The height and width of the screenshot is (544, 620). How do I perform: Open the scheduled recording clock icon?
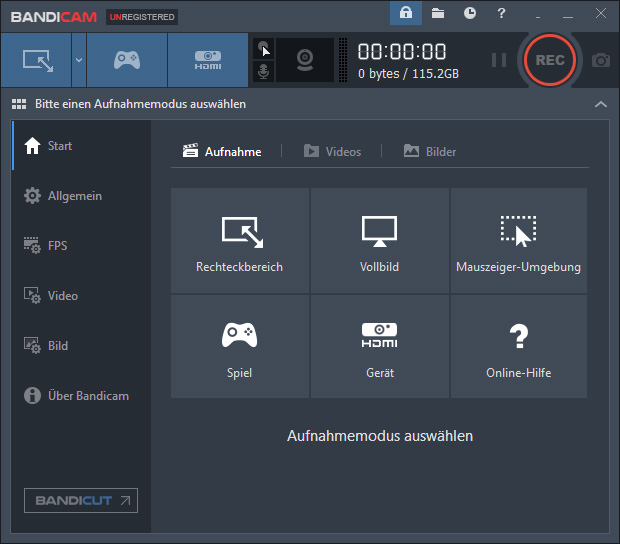(470, 13)
